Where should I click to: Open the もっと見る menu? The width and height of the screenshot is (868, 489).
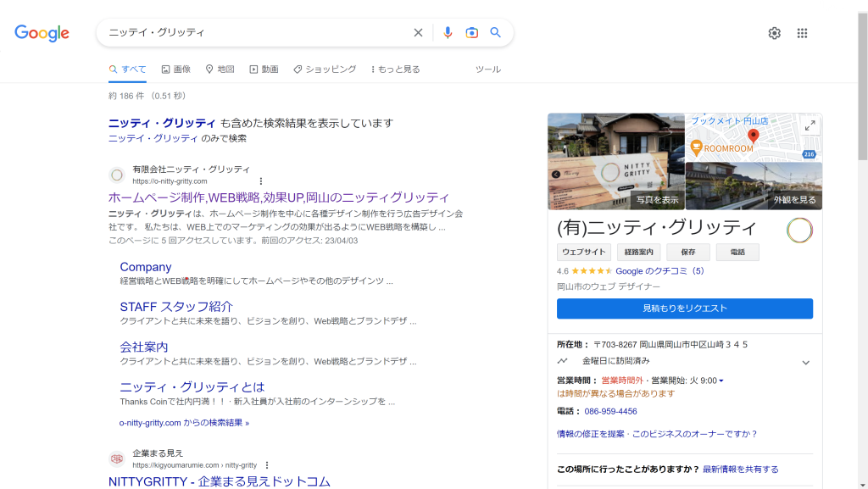(395, 69)
